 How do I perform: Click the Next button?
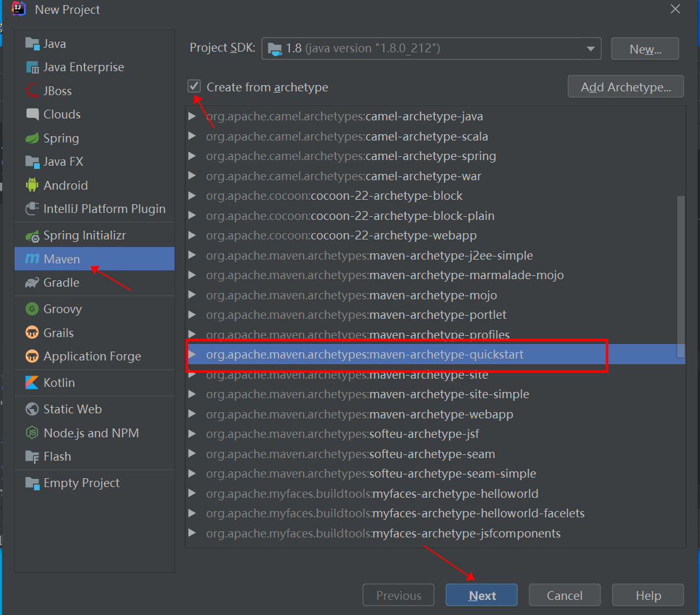[481, 595]
